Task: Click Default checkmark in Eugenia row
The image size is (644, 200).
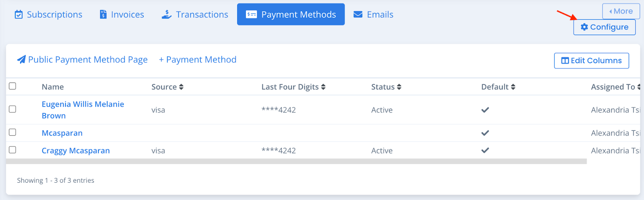Action: (485, 110)
